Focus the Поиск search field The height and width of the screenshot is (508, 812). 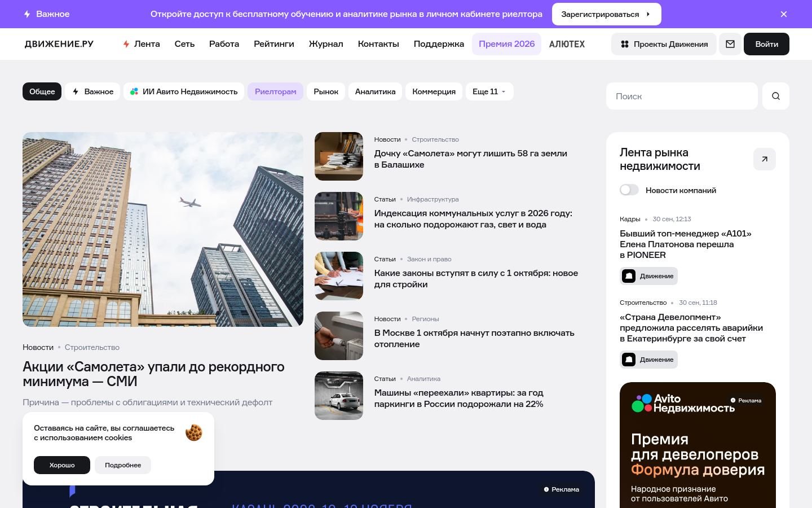coord(682,96)
